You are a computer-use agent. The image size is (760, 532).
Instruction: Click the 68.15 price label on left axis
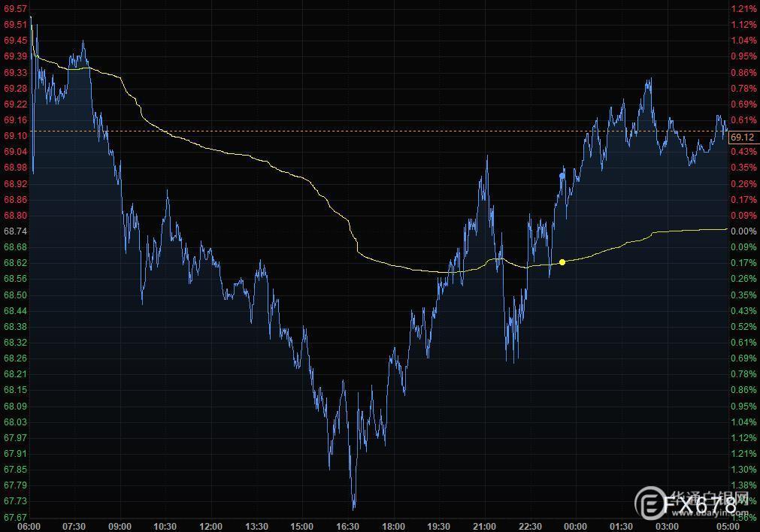15,390
